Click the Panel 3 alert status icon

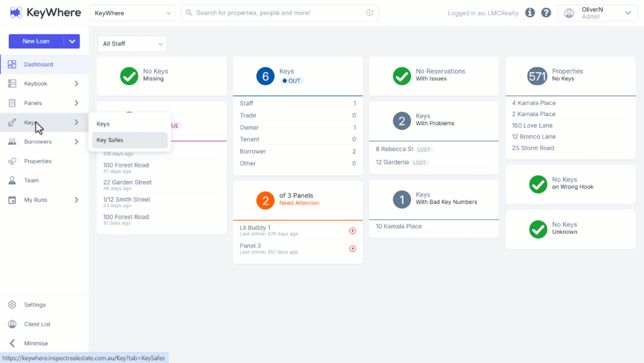352,248
